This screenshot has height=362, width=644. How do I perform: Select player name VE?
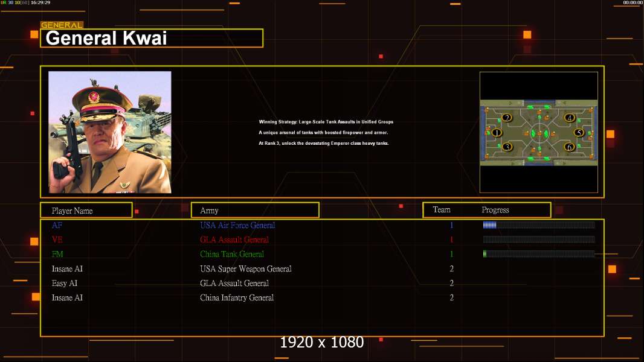pyautogui.click(x=57, y=240)
